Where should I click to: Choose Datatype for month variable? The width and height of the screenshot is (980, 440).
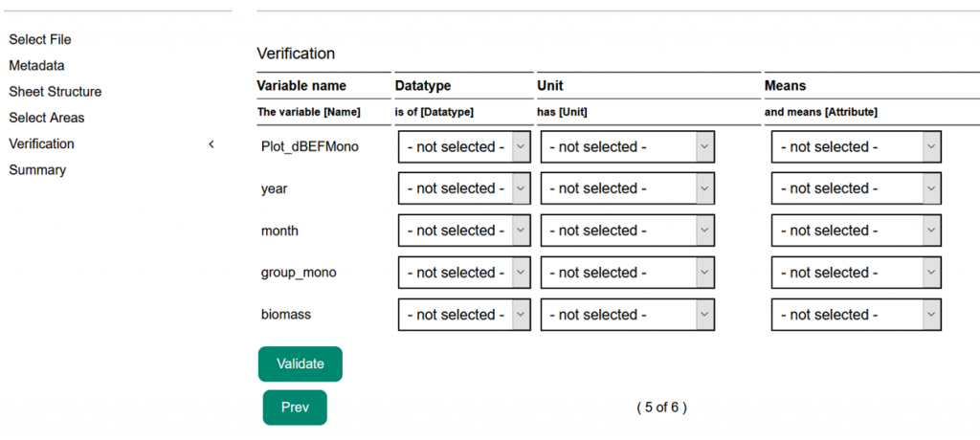click(464, 231)
